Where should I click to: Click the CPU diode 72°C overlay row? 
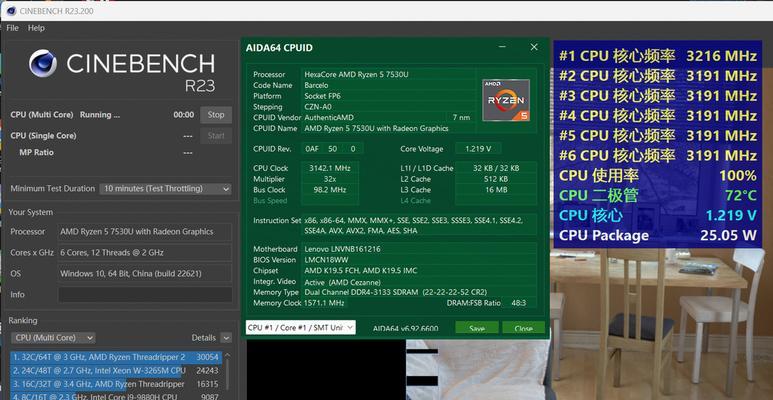click(x=658, y=196)
